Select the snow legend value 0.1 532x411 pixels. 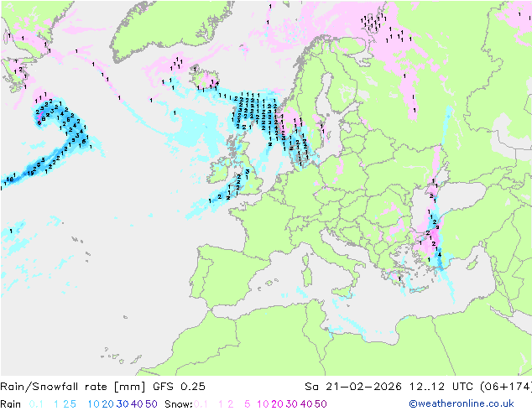[x=201, y=404]
